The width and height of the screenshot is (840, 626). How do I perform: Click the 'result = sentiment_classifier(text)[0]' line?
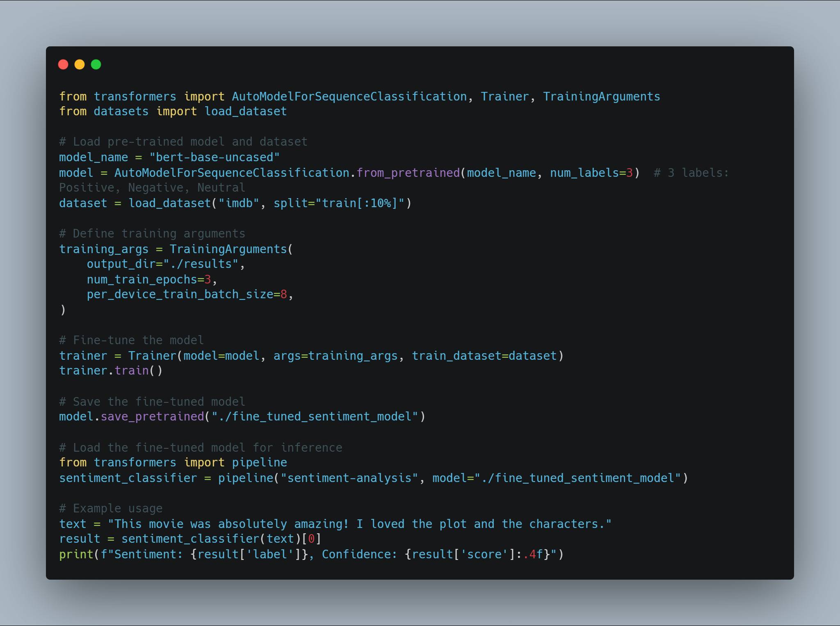coord(190,539)
